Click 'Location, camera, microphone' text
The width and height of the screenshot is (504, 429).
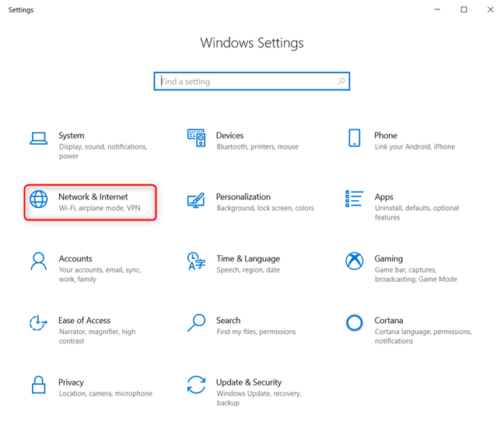[x=106, y=394]
